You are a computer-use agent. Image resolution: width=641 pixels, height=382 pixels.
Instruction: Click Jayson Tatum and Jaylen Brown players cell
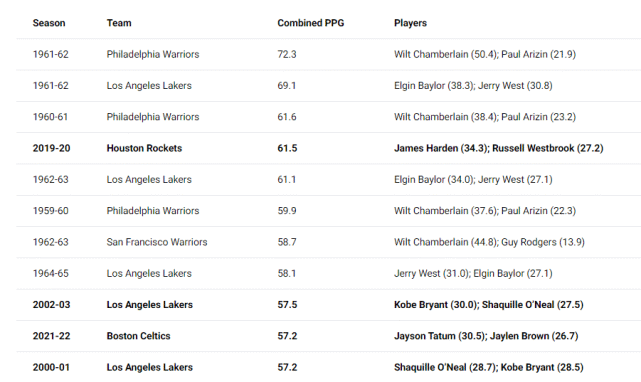[x=486, y=336]
